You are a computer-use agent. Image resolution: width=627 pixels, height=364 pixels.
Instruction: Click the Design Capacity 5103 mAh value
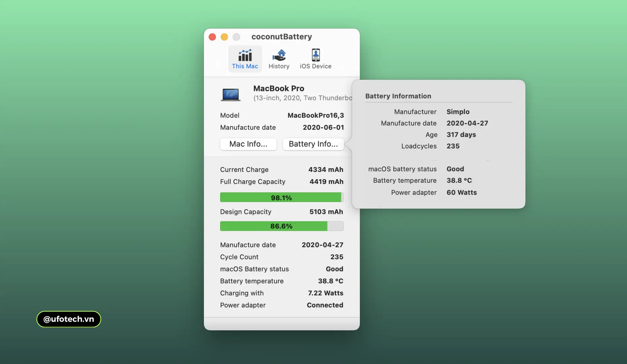click(326, 212)
